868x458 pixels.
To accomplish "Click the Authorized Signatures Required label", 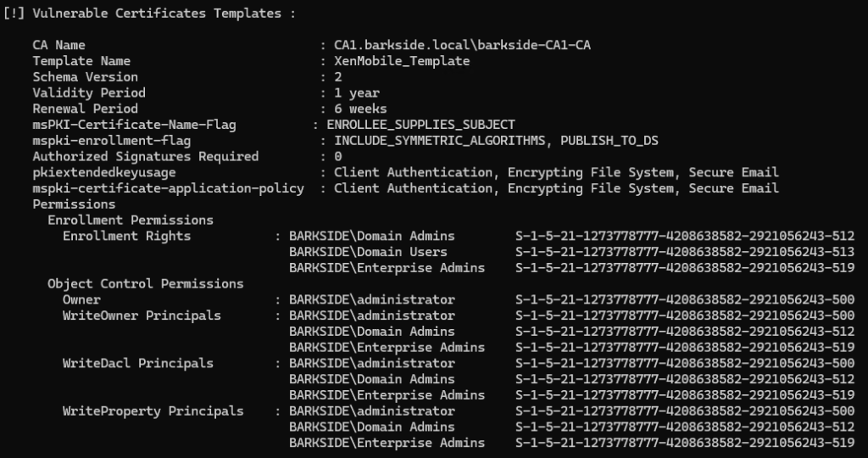I will point(146,156).
